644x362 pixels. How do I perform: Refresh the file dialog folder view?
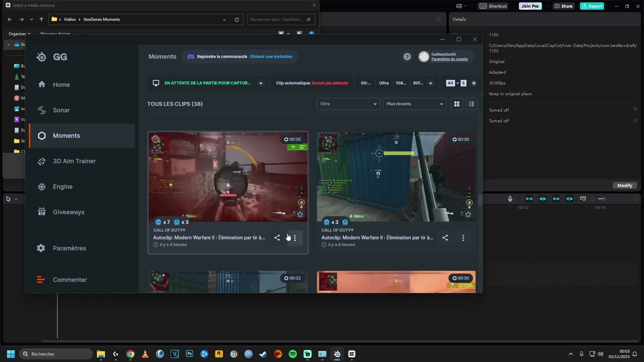coord(236,20)
